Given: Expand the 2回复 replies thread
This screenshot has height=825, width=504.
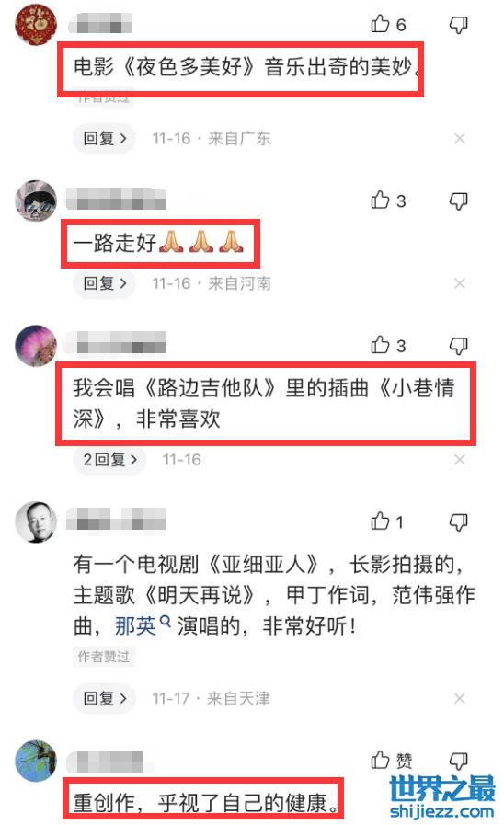Looking at the screenshot, I should tap(110, 459).
